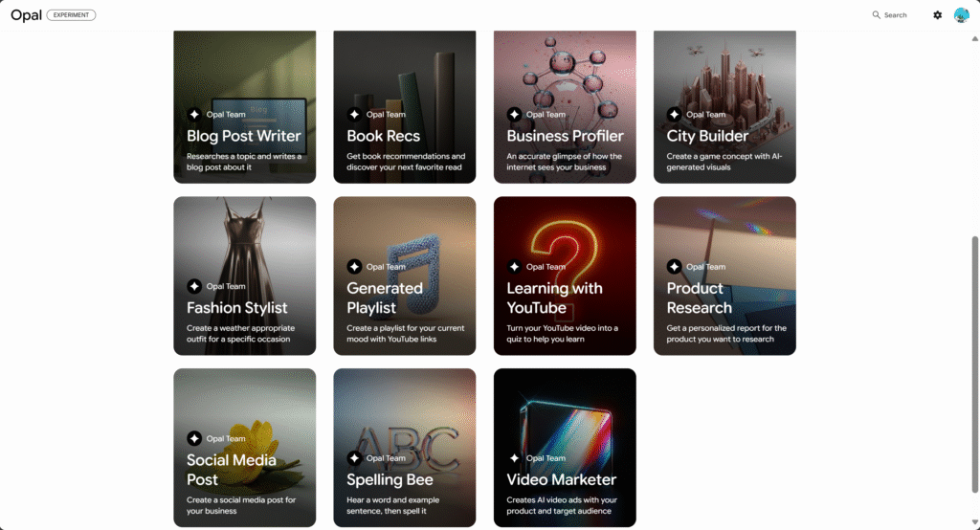Click the Product Research title
Screen dimensions: 980x530
700,298
